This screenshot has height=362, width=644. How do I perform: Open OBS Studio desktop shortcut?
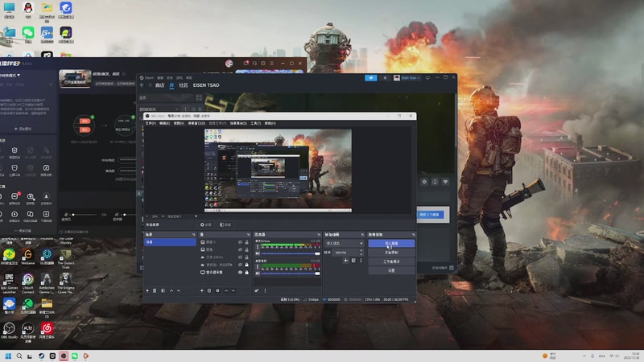click(x=9, y=331)
